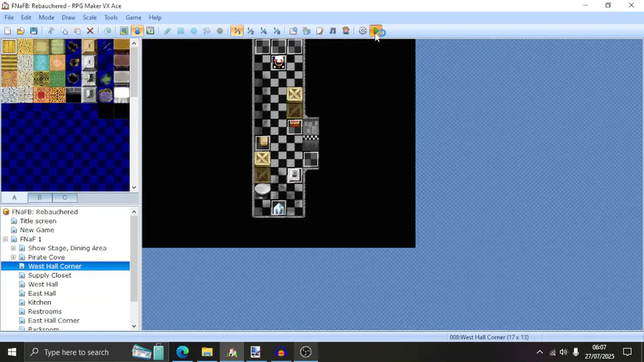Click Windows Start button
The height and width of the screenshot is (362, 644).
pos(12,352)
